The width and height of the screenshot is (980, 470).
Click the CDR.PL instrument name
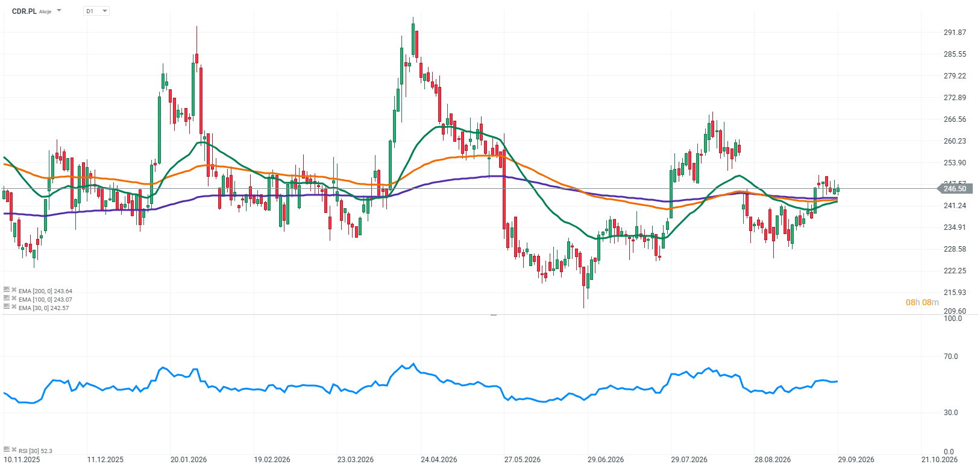coord(24,11)
